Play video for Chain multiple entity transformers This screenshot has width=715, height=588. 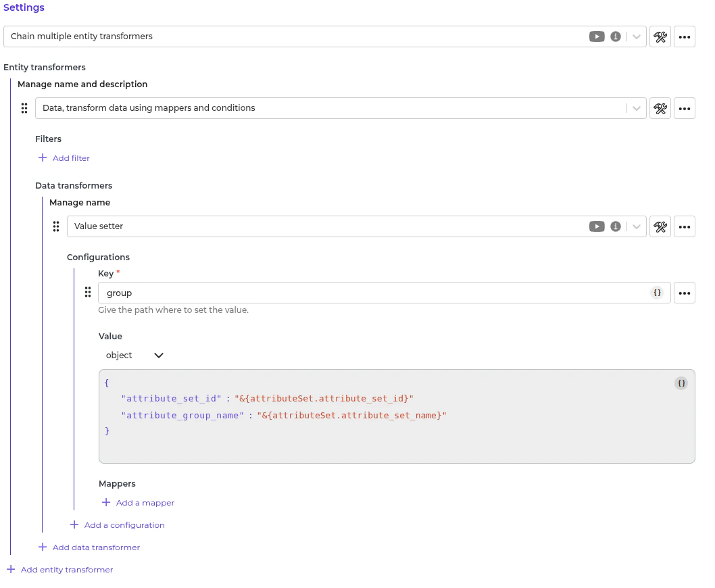597,36
